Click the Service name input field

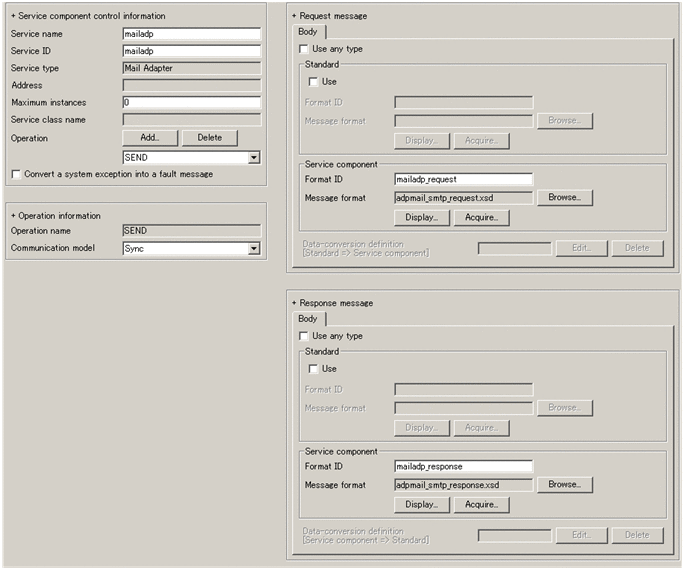pyautogui.click(x=191, y=34)
